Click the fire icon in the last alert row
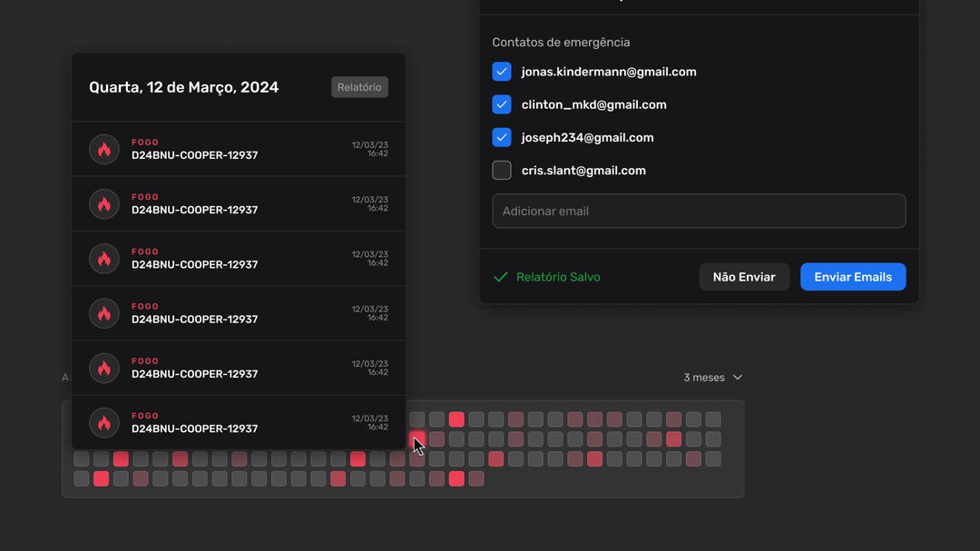 coord(104,423)
